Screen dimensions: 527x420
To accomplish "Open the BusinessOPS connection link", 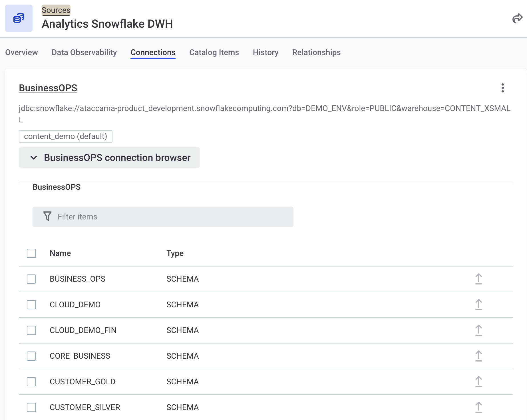I will pyautogui.click(x=48, y=88).
